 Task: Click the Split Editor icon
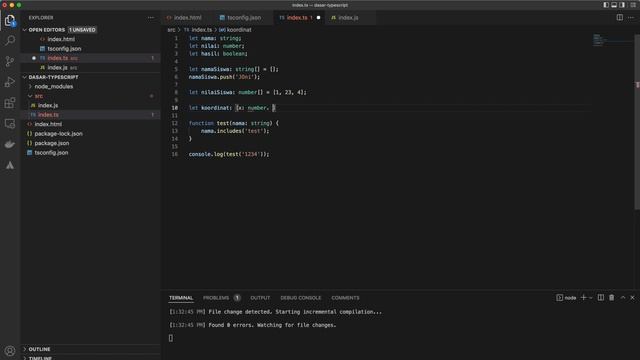coord(620,18)
